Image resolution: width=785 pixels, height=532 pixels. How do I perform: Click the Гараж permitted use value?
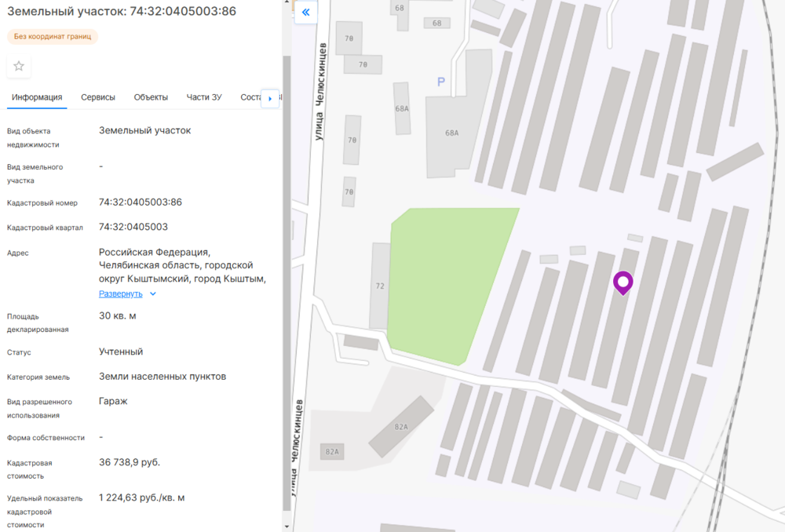click(x=113, y=401)
